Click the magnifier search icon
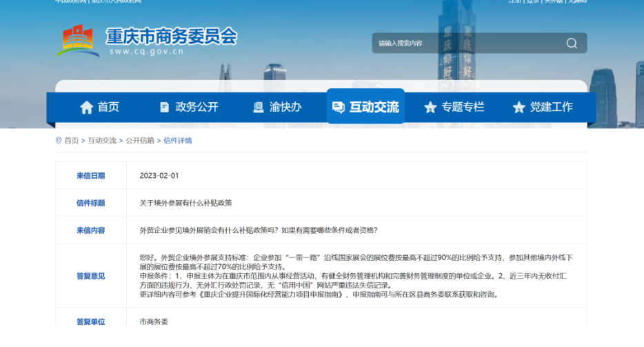644x347 pixels. coord(572,43)
